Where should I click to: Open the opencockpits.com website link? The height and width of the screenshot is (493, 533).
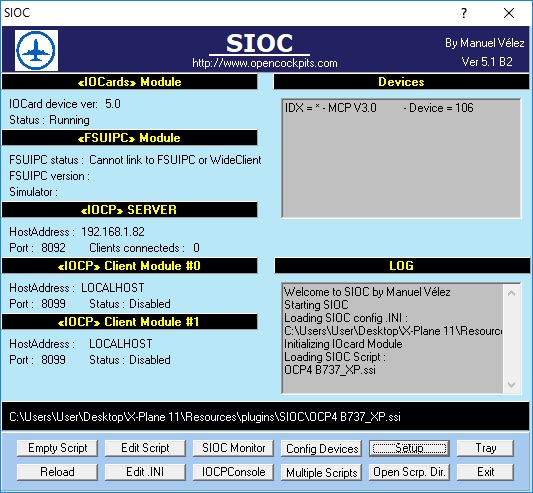265,63
